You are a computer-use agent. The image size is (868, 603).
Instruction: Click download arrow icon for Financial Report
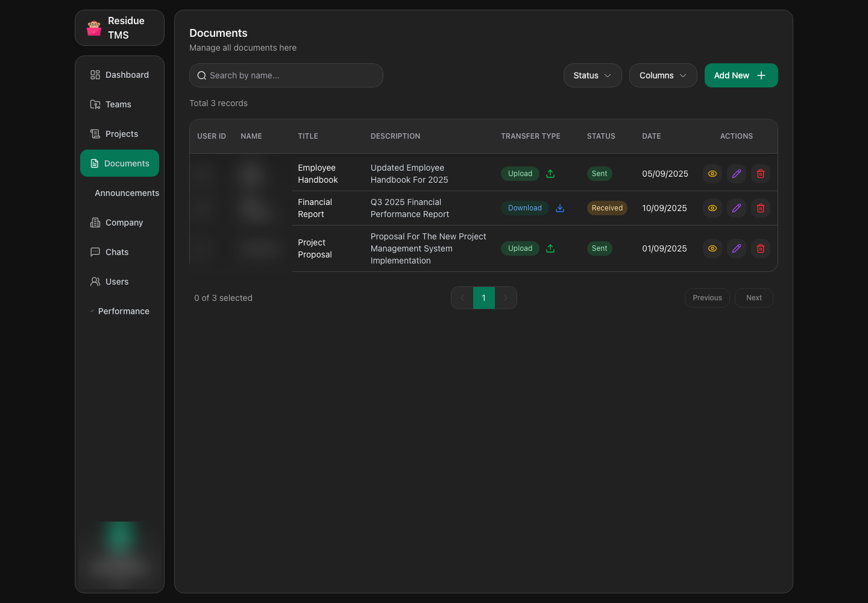[560, 208]
